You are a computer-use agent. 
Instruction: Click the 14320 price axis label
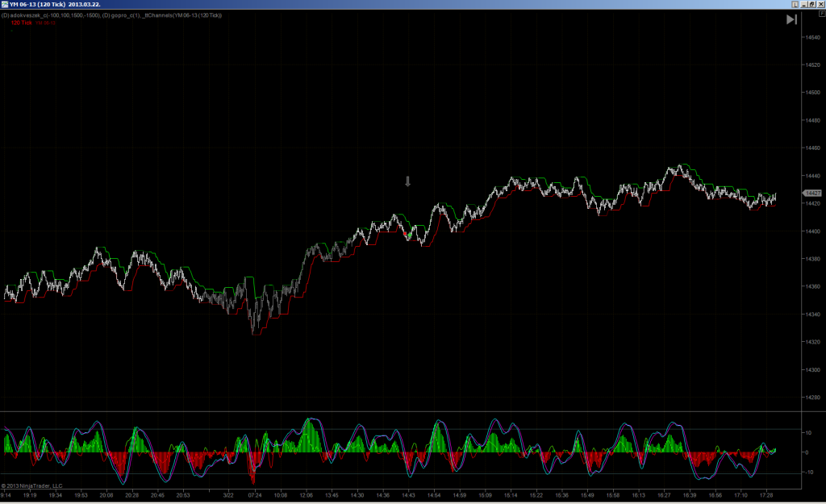pos(813,342)
